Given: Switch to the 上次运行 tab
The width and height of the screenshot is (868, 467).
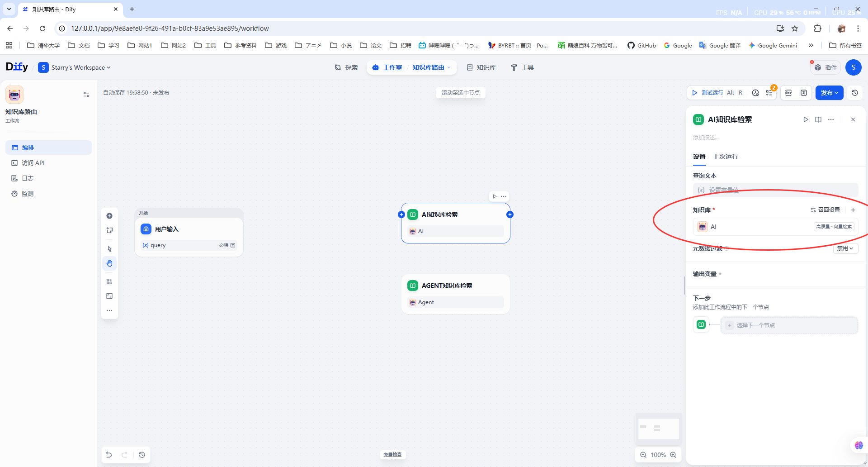Looking at the screenshot, I should (x=725, y=157).
